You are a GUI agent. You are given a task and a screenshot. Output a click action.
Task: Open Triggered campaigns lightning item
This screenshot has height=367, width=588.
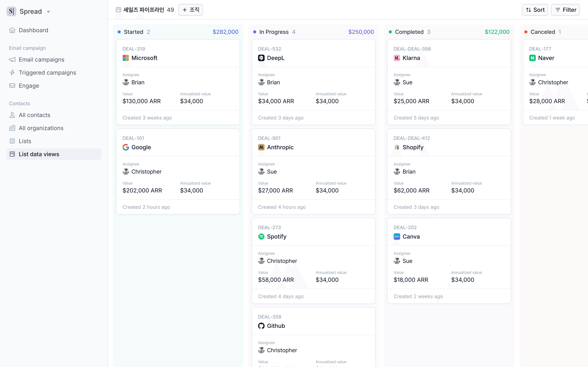(x=47, y=73)
